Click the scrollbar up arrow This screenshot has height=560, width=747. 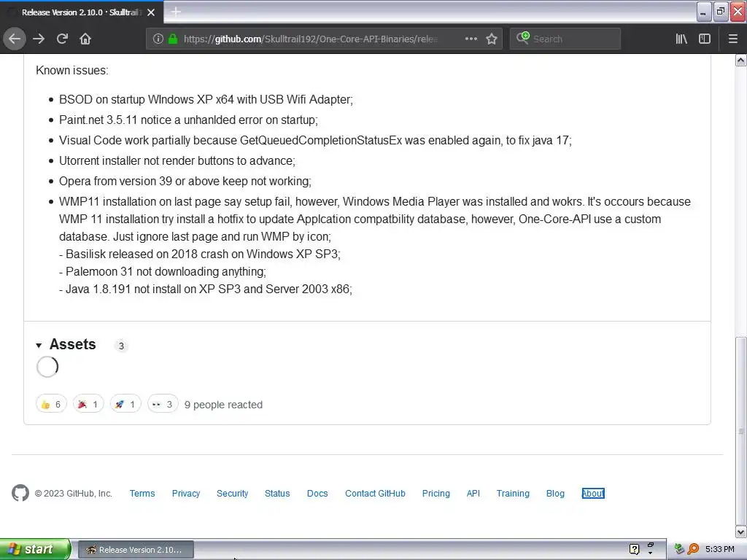tap(741, 61)
